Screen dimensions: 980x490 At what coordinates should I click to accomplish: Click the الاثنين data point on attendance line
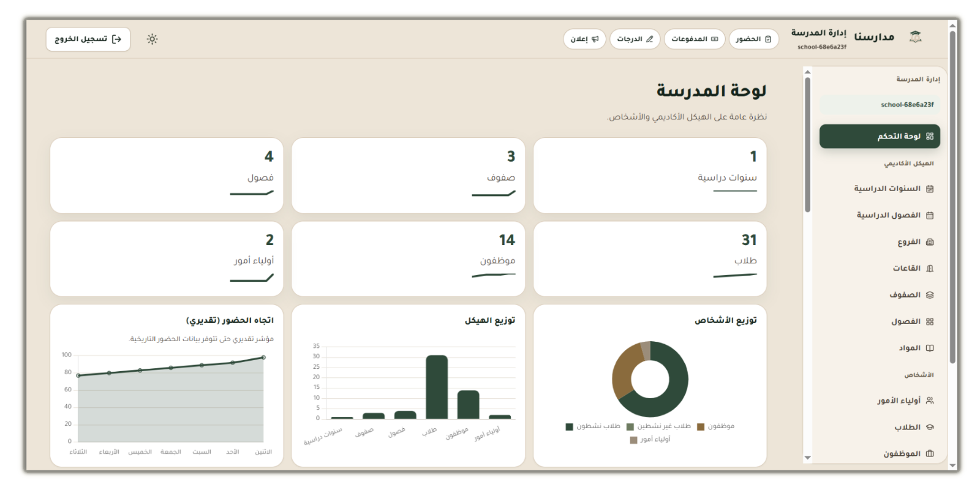[263, 357]
